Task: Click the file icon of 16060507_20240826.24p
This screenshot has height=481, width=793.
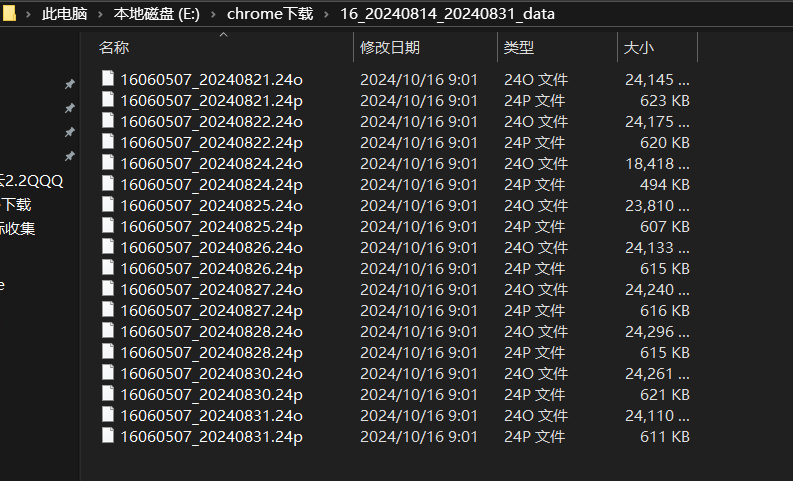Action: (108, 268)
